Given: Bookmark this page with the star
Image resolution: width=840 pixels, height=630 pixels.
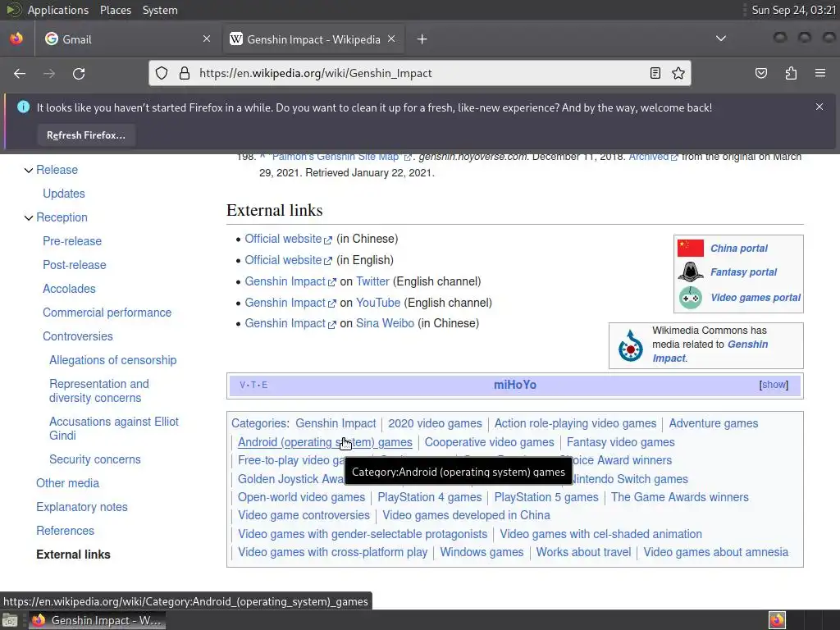Looking at the screenshot, I should tap(678, 73).
